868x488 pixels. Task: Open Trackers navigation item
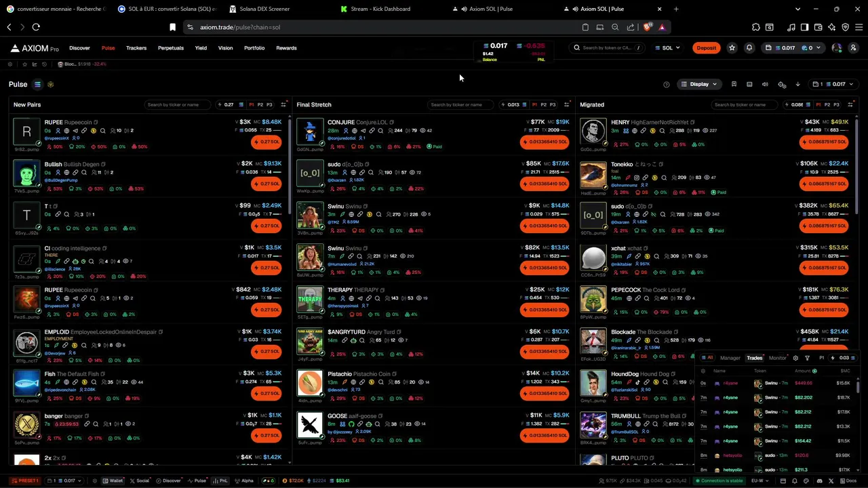[136, 48]
